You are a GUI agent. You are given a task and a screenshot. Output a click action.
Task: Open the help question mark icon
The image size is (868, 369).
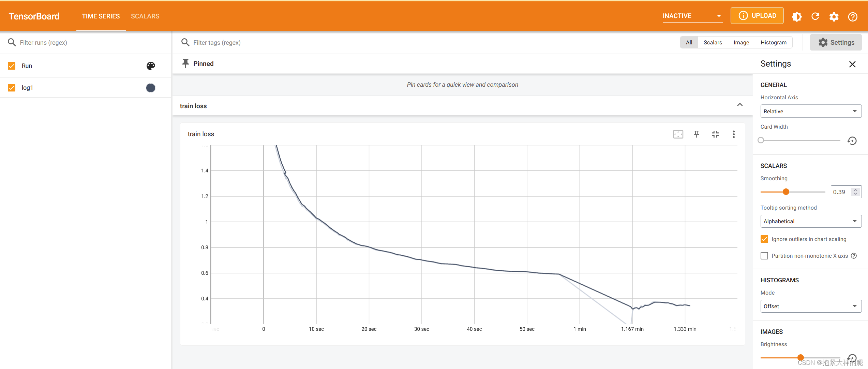(x=853, y=16)
